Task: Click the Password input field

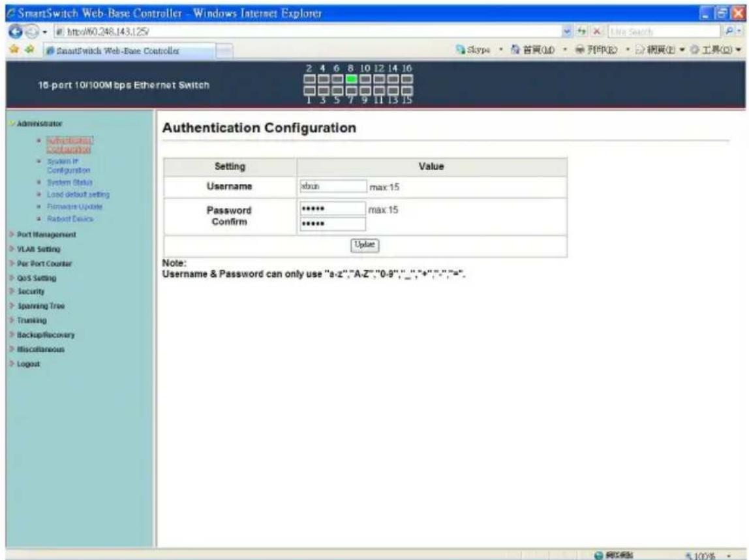Action: [333, 209]
